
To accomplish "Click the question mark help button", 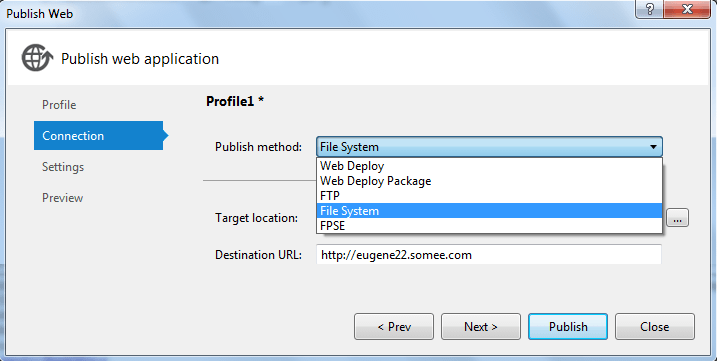I will pos(649,9).
